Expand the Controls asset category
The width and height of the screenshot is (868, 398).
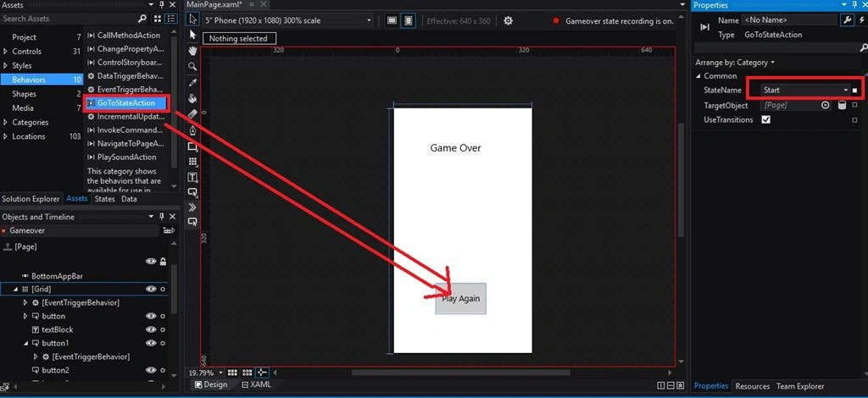[x=6, y=52]
